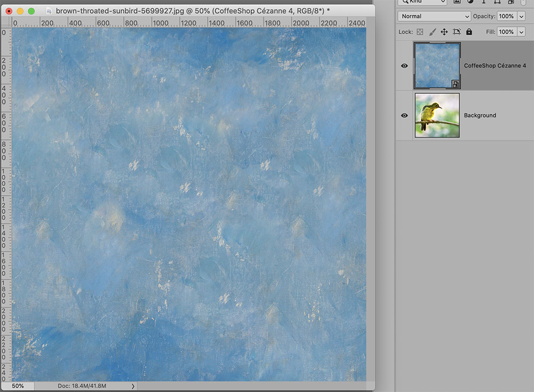Click the Background layer bird thumbnail
Screen dimensions: 534x392
(x=437, y=115)
